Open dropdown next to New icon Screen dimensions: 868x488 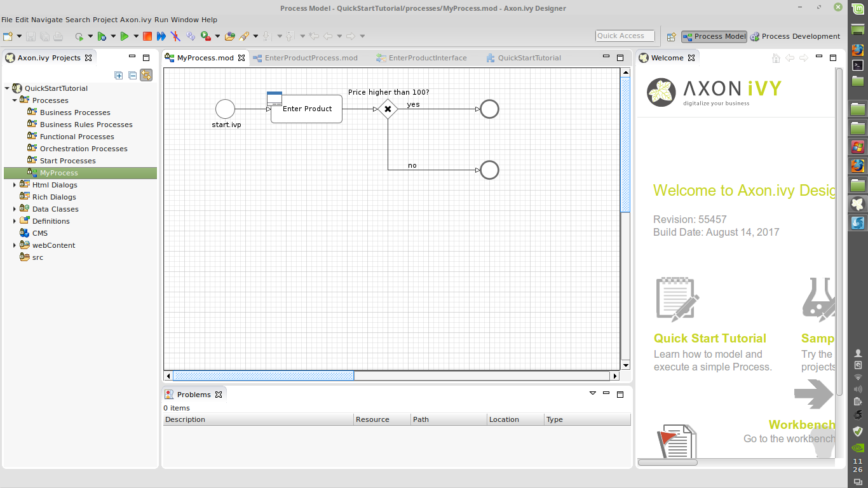click(19, 36)
